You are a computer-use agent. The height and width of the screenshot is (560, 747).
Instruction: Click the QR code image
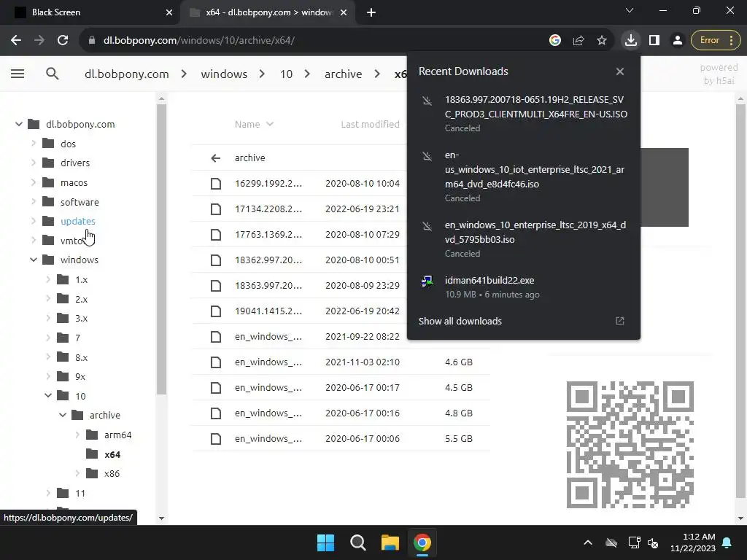(630, 445)
